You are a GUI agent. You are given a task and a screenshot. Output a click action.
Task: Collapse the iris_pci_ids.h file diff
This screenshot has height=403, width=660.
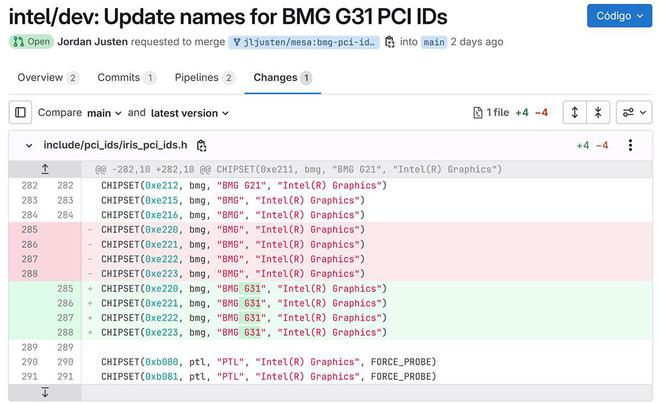tap(29, 146)
